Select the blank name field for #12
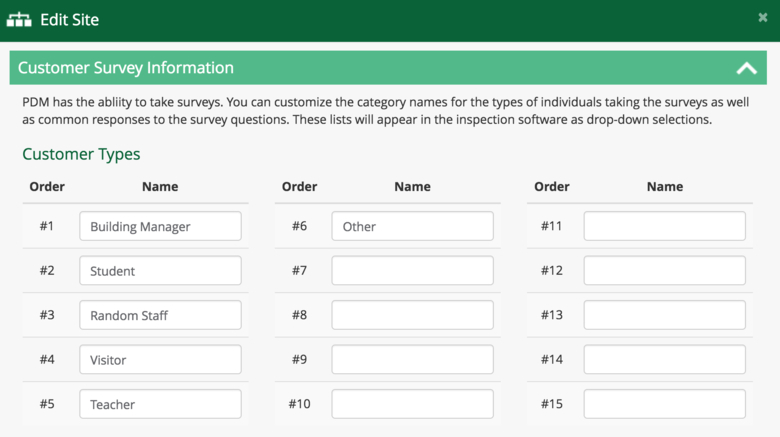 click(664, 271)
